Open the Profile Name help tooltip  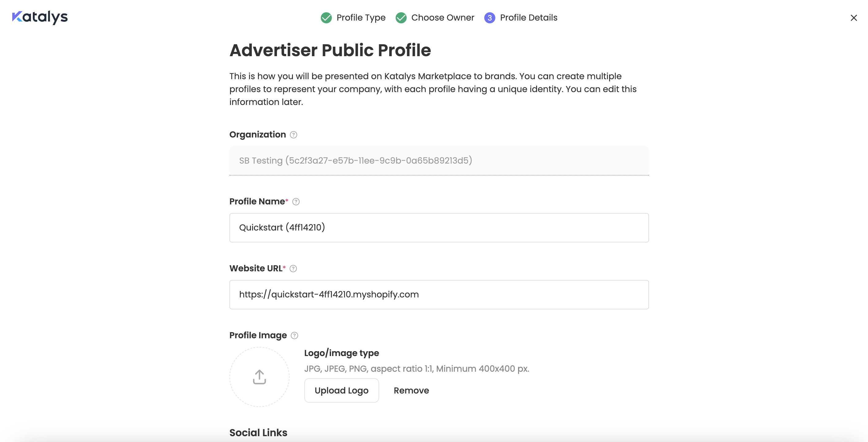[x=296, y=202]
